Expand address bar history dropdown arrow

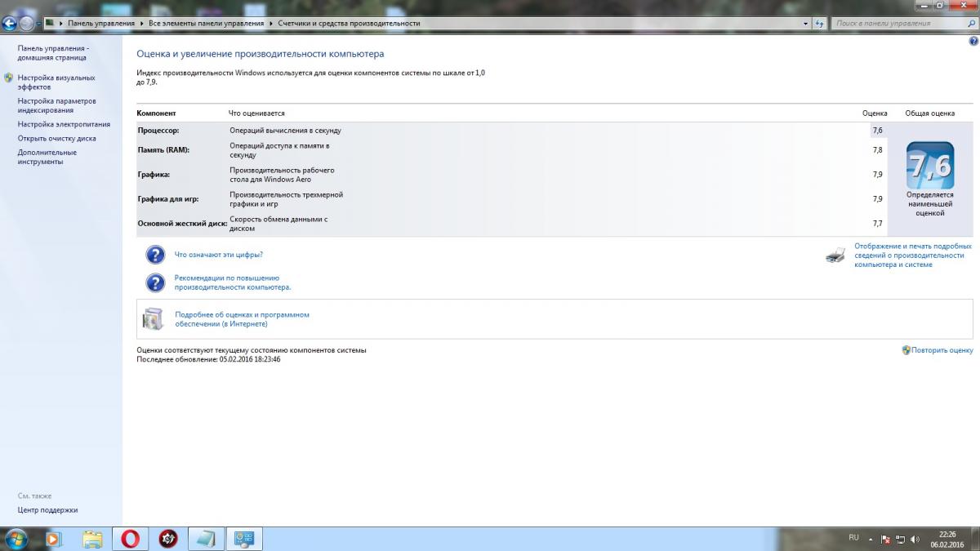pos(807,24)
